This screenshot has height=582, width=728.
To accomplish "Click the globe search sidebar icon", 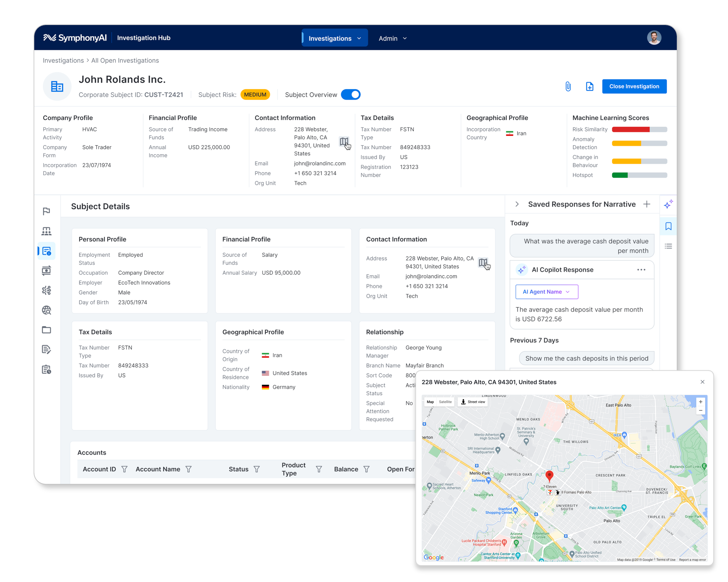I will tap(47, 310).
